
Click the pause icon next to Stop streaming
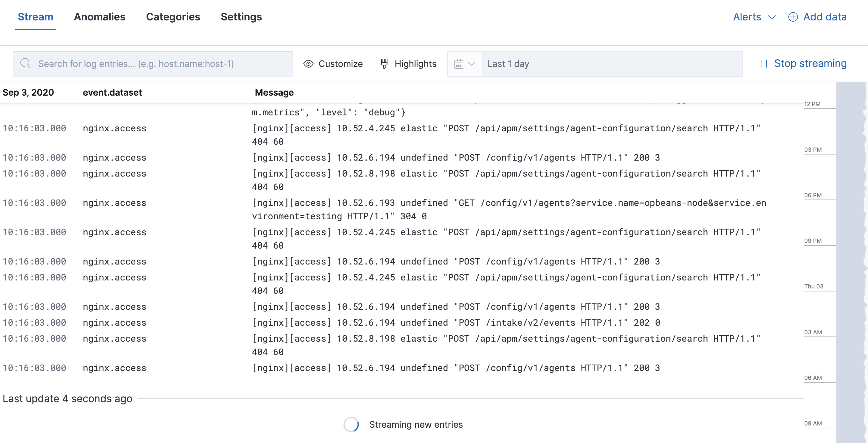coord(764,63)
